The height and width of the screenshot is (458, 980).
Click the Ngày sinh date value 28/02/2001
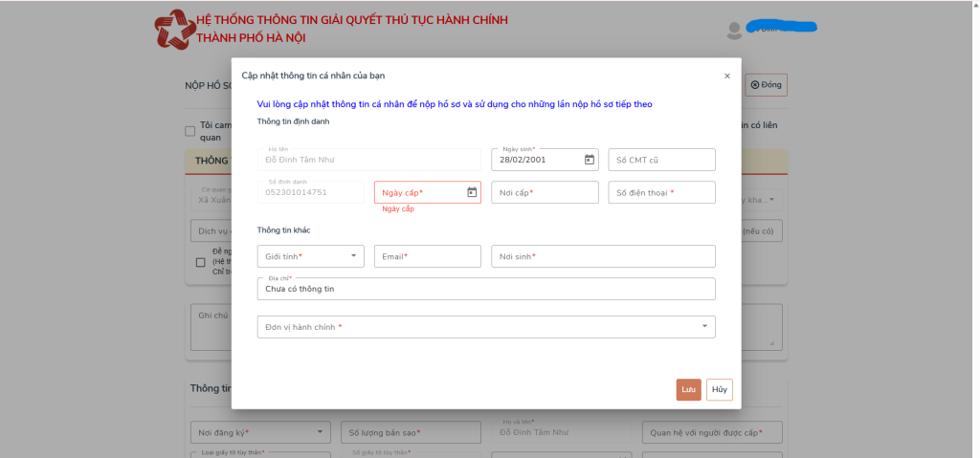coord(523,160)
